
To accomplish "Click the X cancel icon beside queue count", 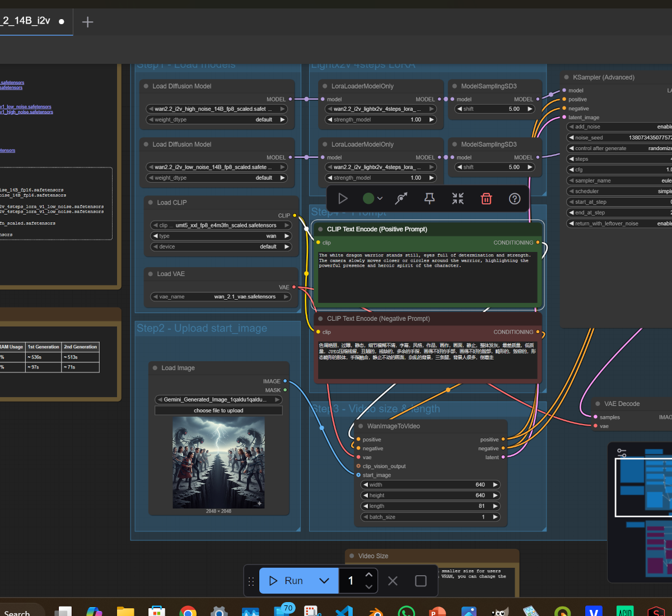I will click(x=393, y=581).
